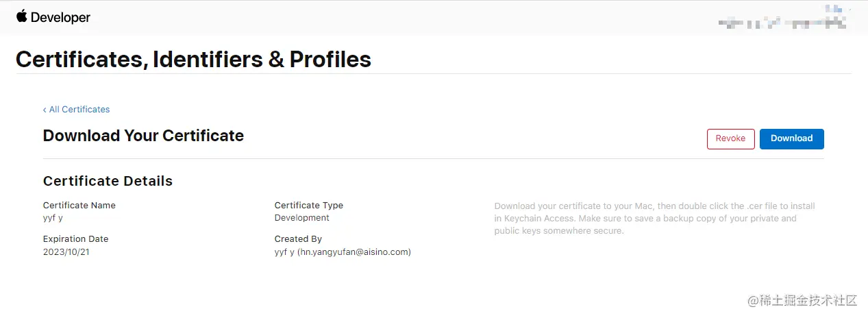Click the Developer text in header

point(60,18)
